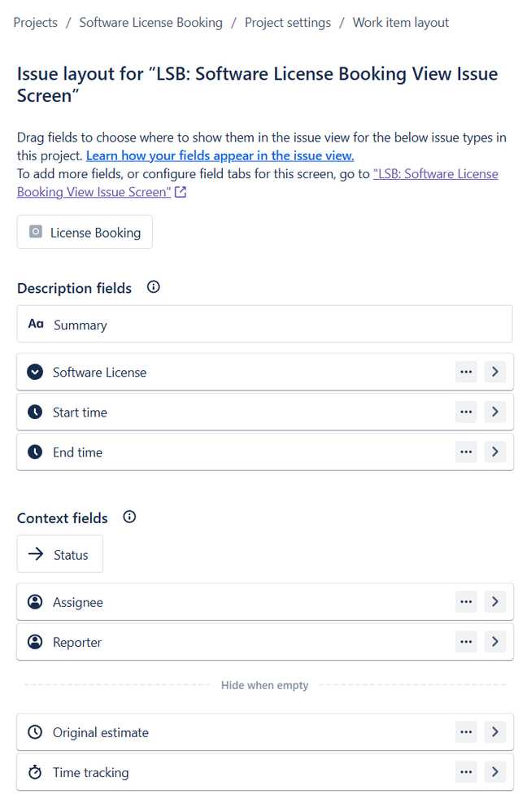531x812 pixels.
Task: Expand the Software License field chevron
Action: click(495, 372)
